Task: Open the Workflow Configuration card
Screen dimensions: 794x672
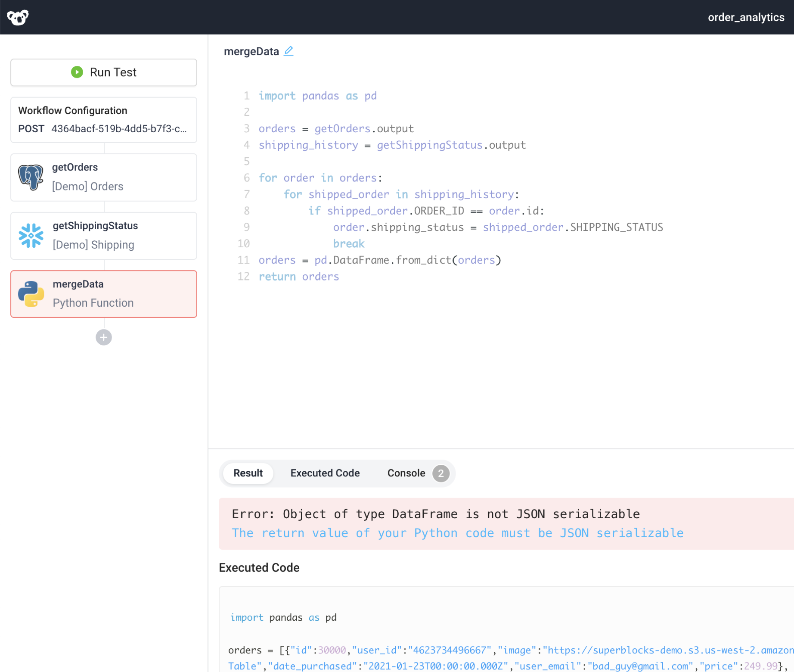Action: tap(103, 120)
